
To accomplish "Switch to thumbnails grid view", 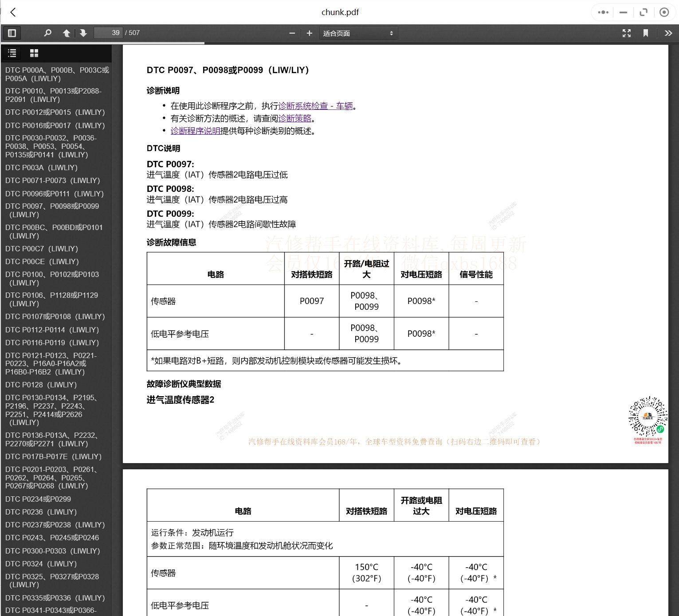I will [34, 53].
